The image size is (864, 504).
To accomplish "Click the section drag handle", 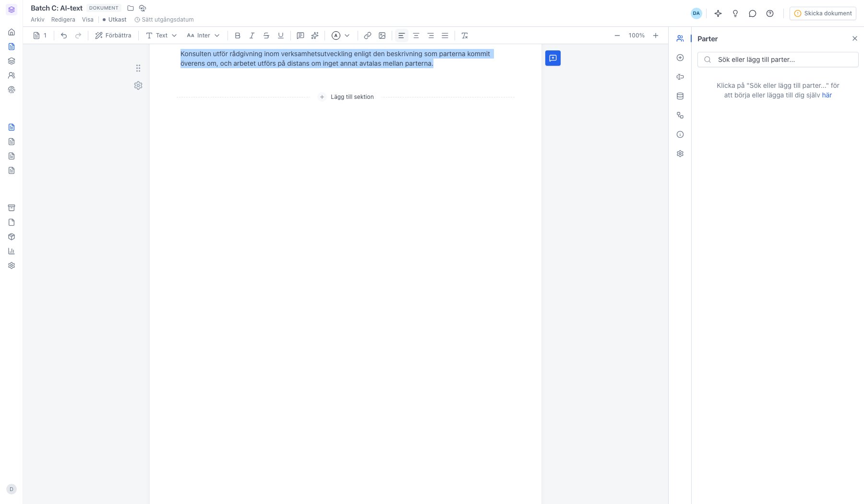I will (x=138, y=68).
